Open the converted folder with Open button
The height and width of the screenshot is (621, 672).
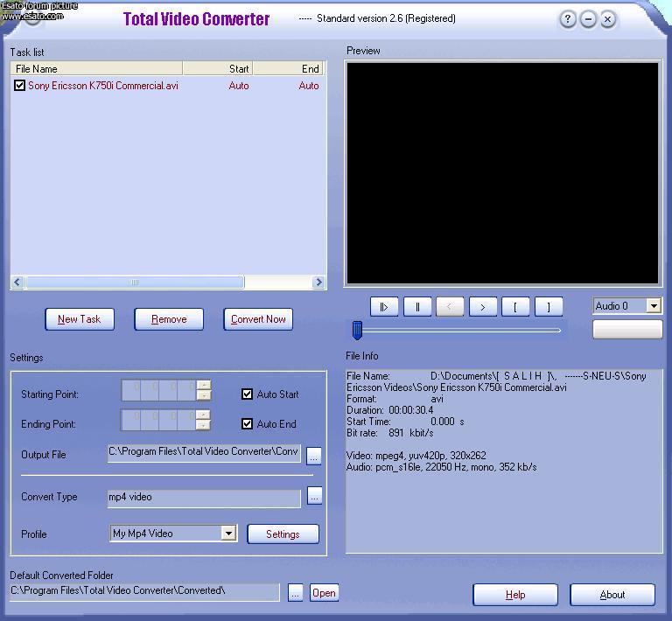324,593
